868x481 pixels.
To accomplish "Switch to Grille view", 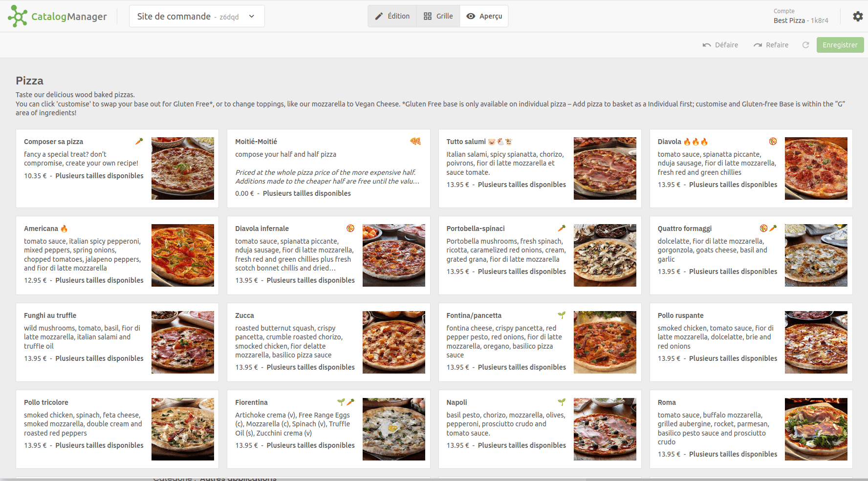I will (x=438, y=16).
